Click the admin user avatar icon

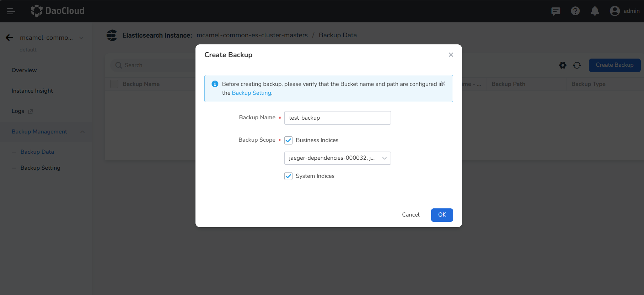click(615, 11)
